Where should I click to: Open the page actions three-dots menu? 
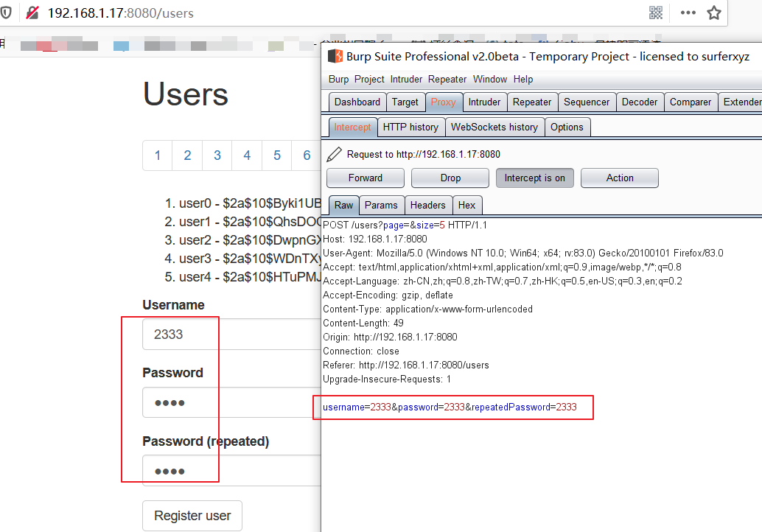click(688, 13)
